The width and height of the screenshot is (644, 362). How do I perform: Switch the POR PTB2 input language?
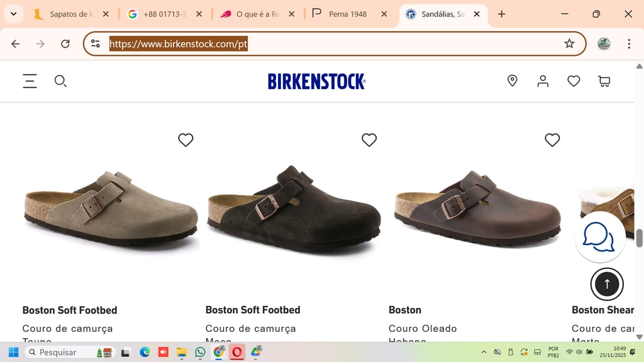click(x=553, y=352)
